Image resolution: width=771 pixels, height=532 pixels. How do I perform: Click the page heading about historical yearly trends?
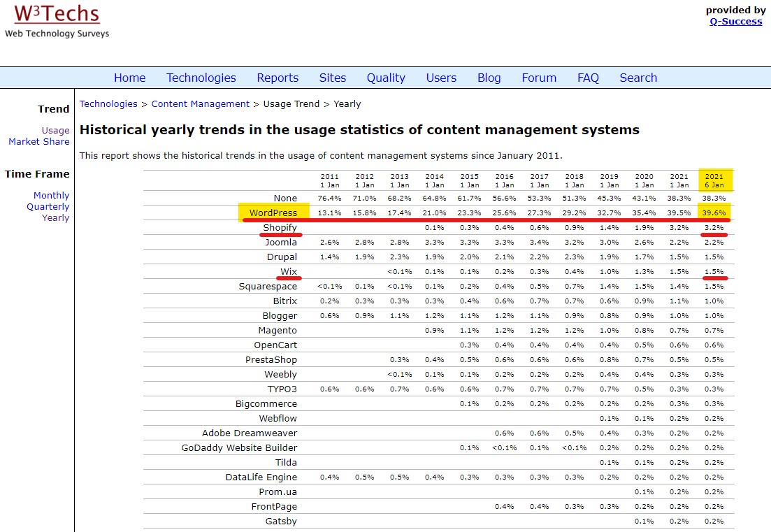click(x=359, y=130)
